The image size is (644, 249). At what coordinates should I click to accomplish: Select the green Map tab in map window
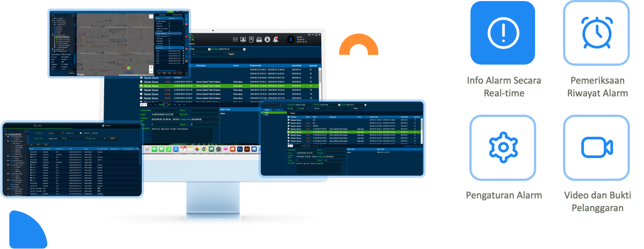(x=171, y=11)
